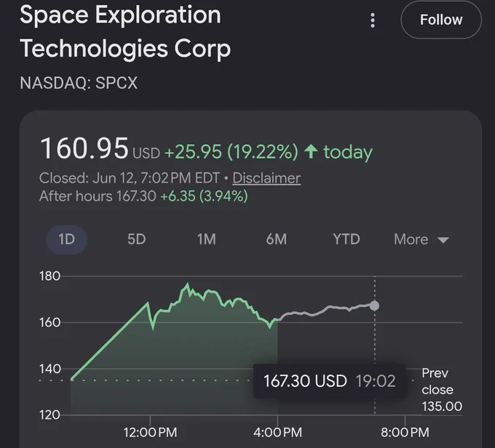The image size is (495, 448).
Task: Click the green up arrow icon
Action: point(311,152)
